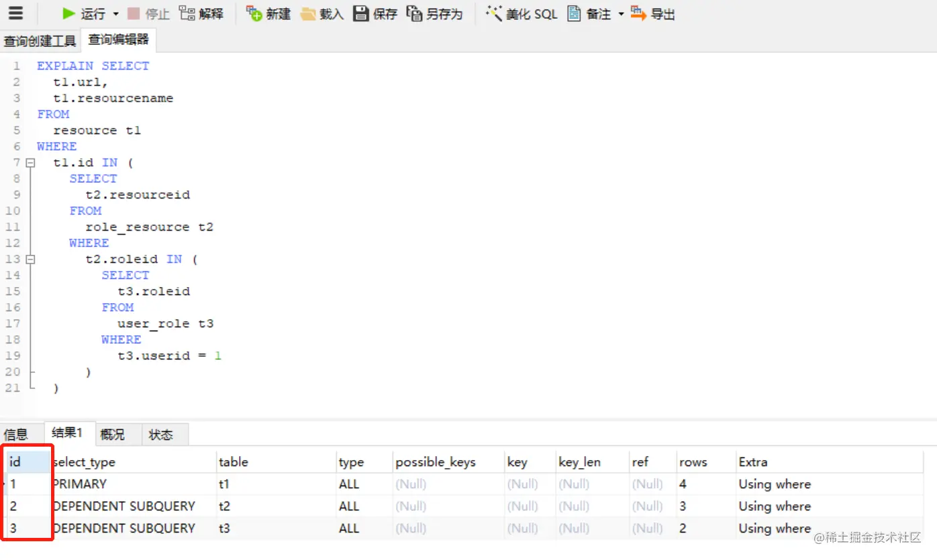Image resolution: width=937 pixels, height=560 pixels.
Task: Run the query with 运行 button
Action: (x=84, y=13)
